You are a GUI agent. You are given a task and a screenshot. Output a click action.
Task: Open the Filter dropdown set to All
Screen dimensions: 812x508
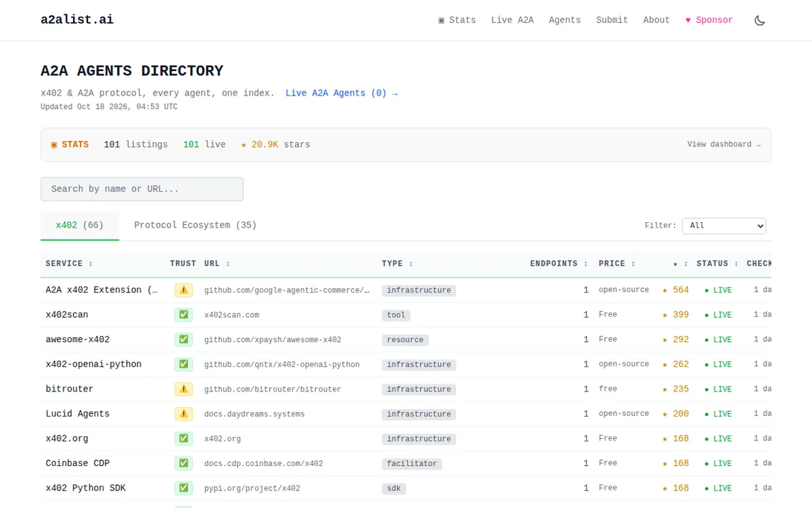724,226
